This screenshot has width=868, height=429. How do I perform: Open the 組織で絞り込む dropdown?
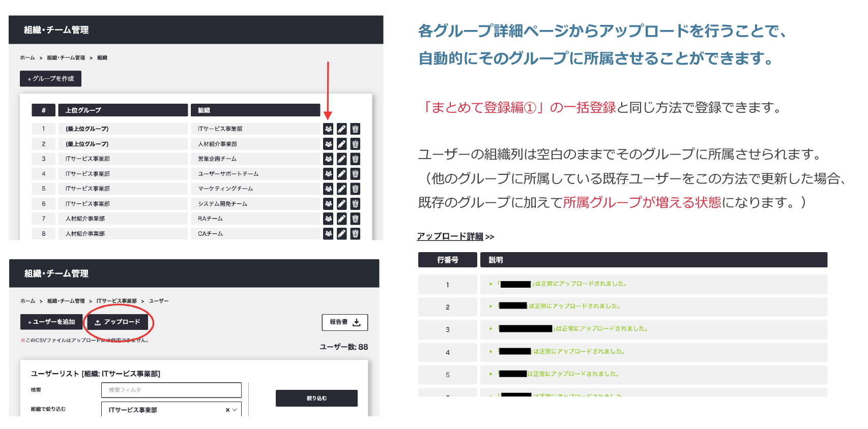[171, 410]
